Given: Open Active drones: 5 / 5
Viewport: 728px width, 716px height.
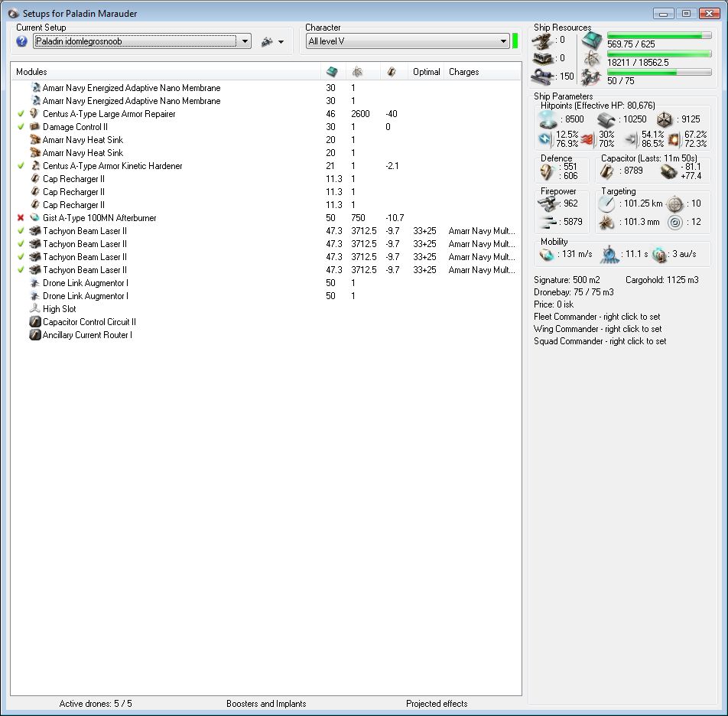Looking at the screenshot, I should 96,704.
